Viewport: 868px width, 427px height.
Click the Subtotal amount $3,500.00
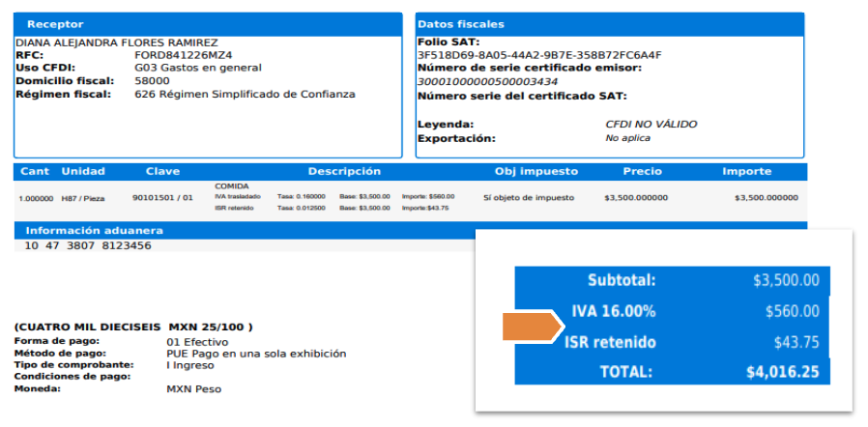point(786,281)
